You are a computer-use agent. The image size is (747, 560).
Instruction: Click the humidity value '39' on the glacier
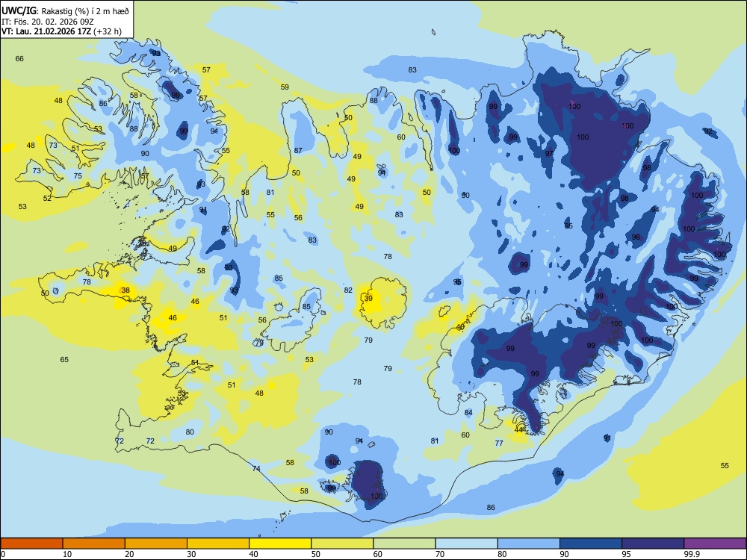(368, 298)
